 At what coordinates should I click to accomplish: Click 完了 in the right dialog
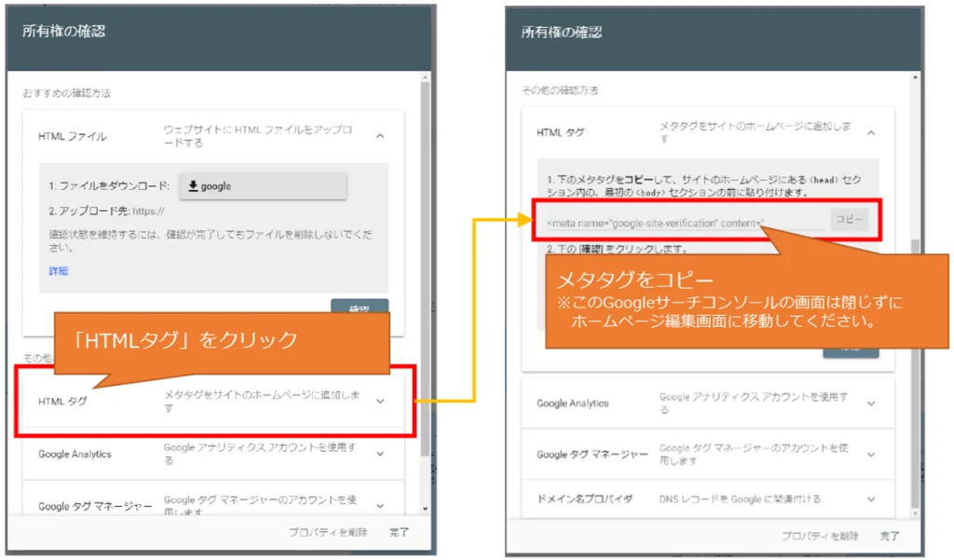click(x=890, y=536)
